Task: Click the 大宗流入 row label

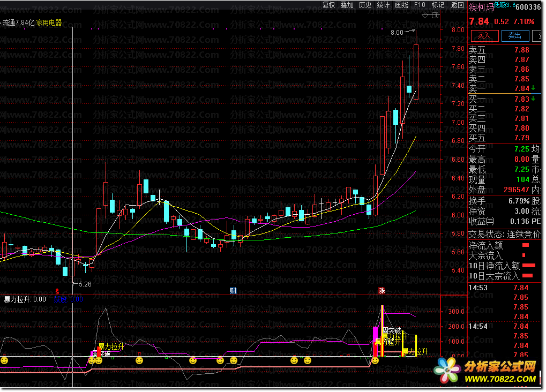Action: pyautogui.click(x=485, y=255)
